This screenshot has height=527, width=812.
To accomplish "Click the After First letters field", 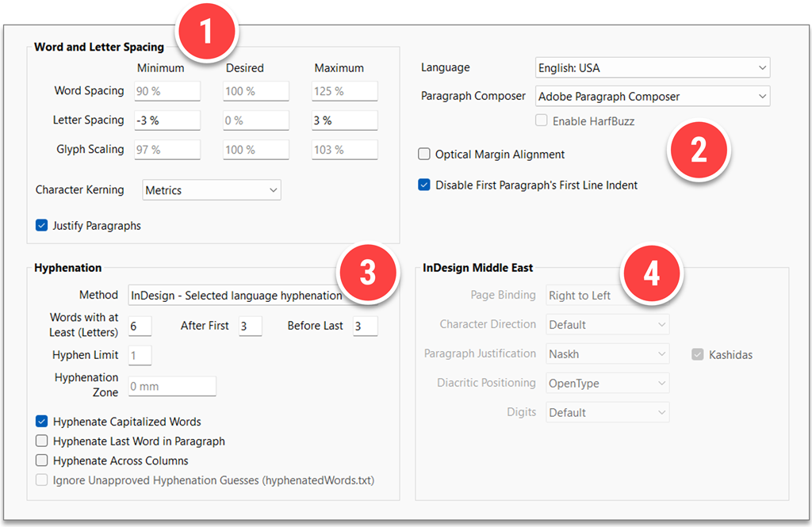I will [x=250, y=327].
